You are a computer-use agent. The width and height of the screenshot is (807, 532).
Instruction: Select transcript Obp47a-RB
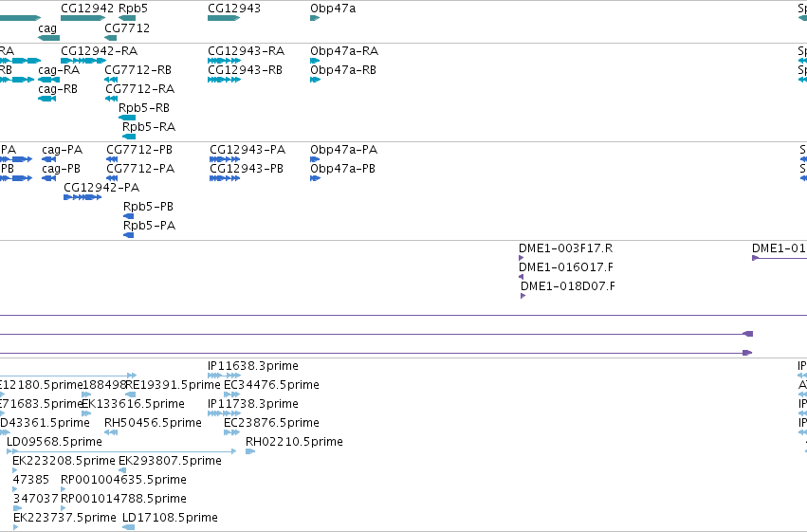click(315, 80)
